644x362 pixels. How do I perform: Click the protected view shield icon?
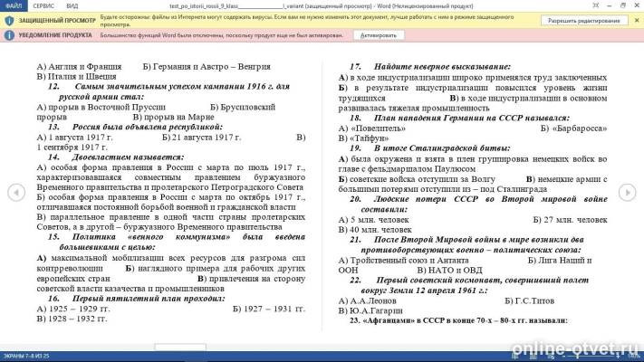point(9,20)
